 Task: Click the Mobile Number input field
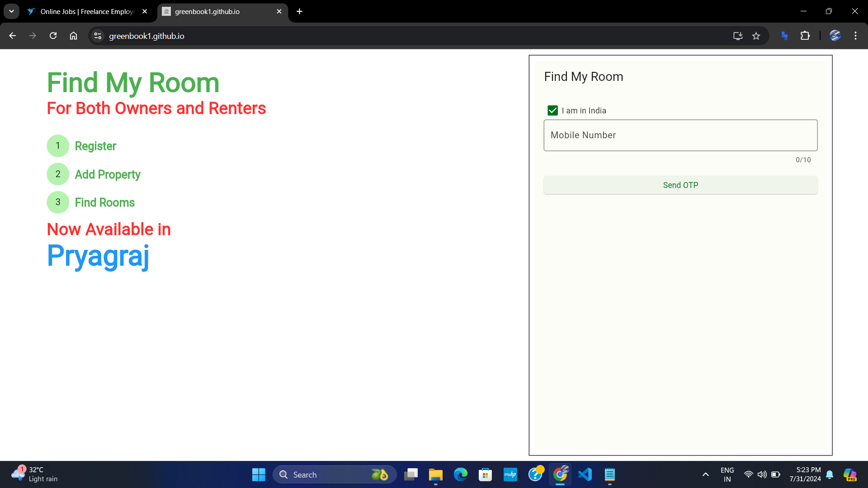click(x=680, y=135)
